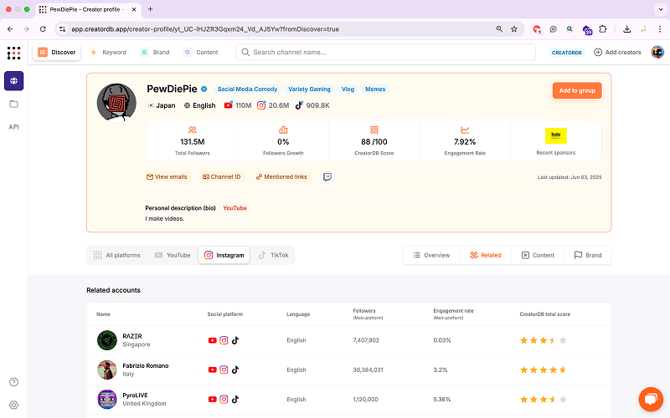The width and height of the screenshot is (670, 418).
Task: Click YouTube 110M subscriber icon
Action: tap(228, 105)
